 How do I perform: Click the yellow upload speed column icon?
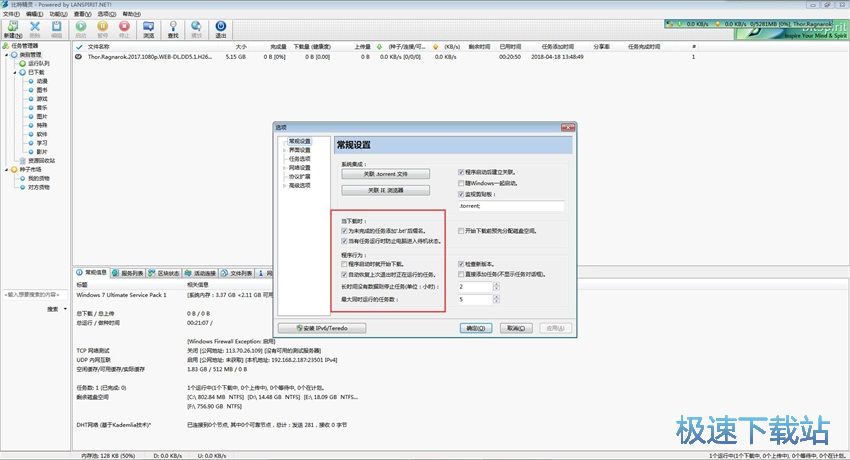[x=435, y=47]
